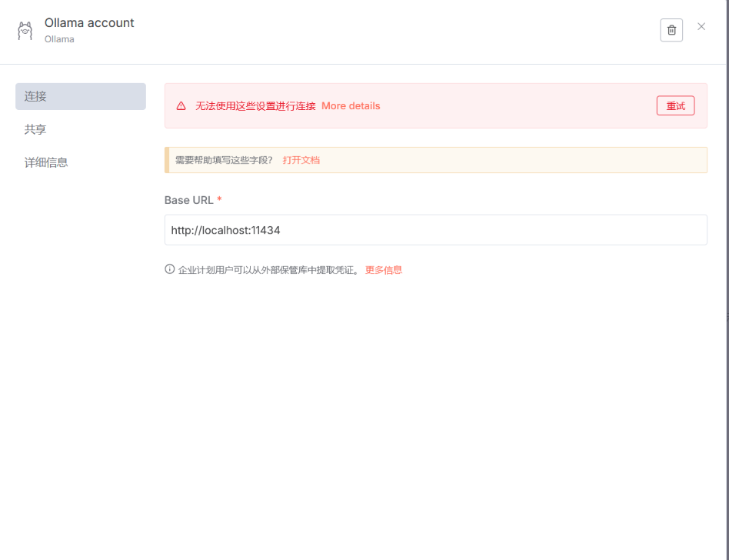Click the required asterisk beside Base URL
The width and height of the screenshot is (729, 560).
click(x=219, y=200)
